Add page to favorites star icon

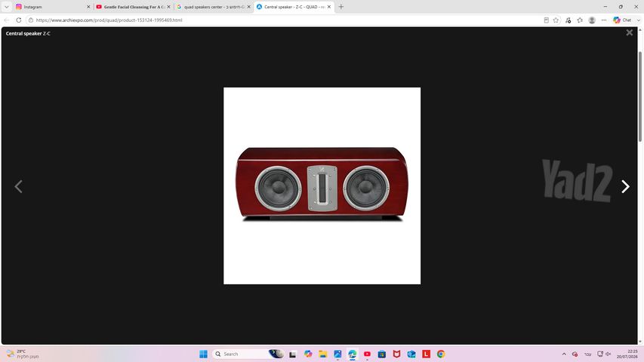pyautogui.click(x=556, y=20)
